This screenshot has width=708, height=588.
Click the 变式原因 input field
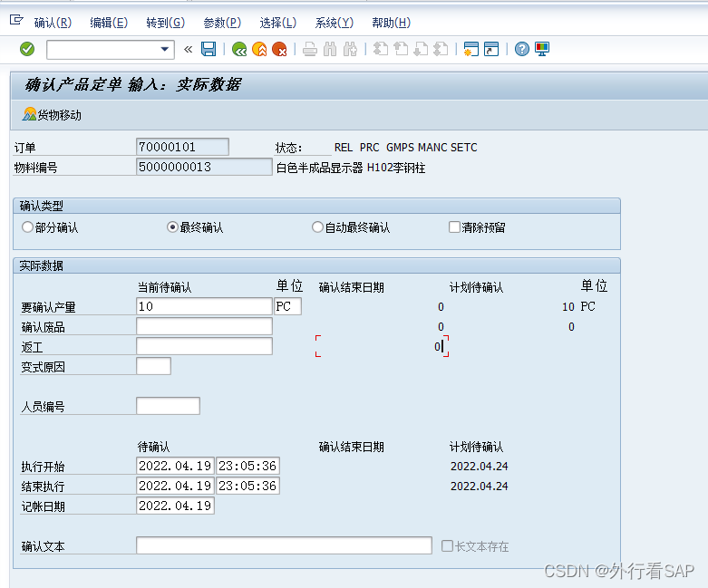(x=153, y=366)
